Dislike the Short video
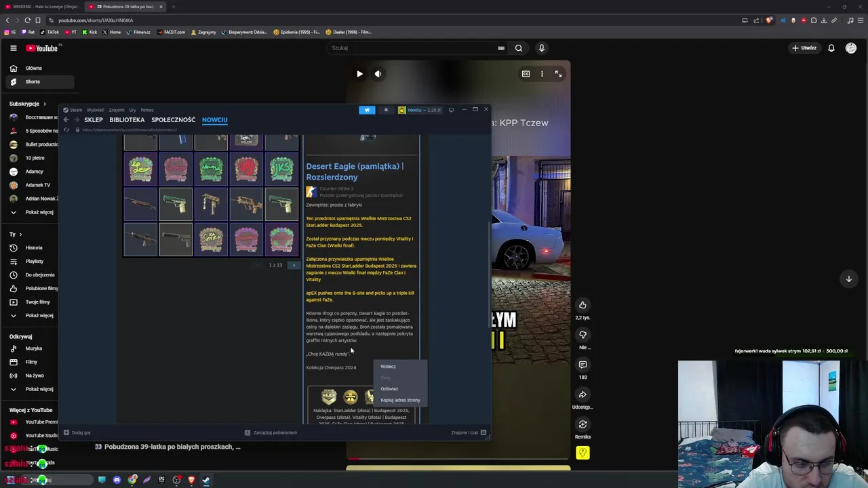This screenshot has height=488, width=868. [583, 335]
